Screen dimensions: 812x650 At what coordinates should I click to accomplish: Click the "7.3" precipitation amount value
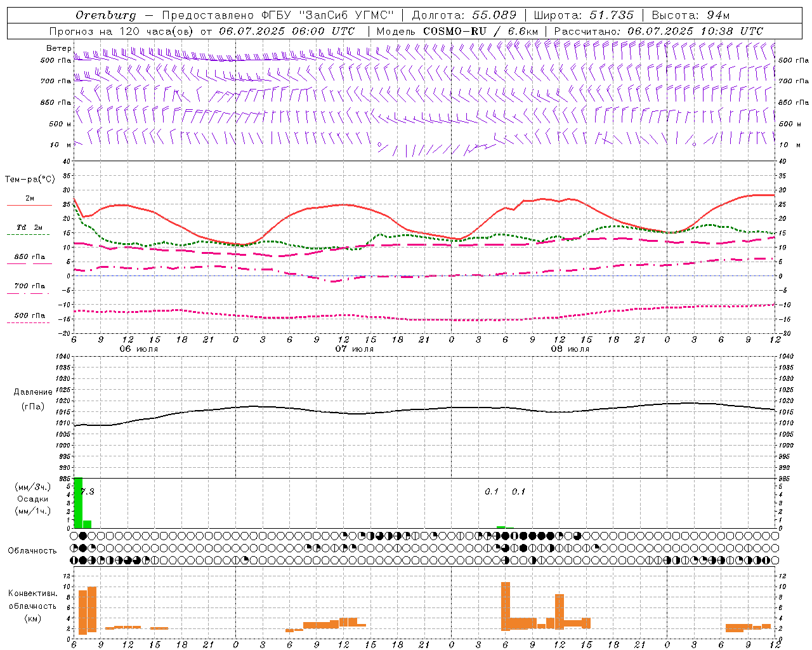(x=88, y=491)
